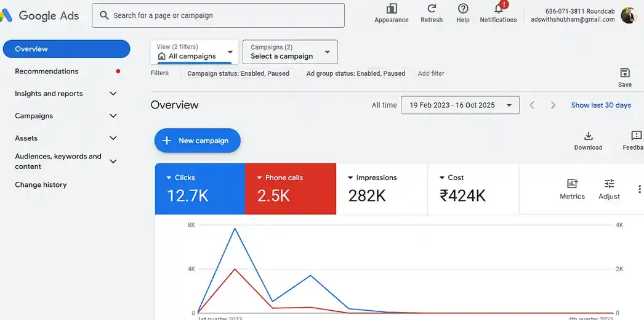Click the Recommendations red dot indicator
The height and width of the screenshot is (320, 644).
tap(118, 71)
